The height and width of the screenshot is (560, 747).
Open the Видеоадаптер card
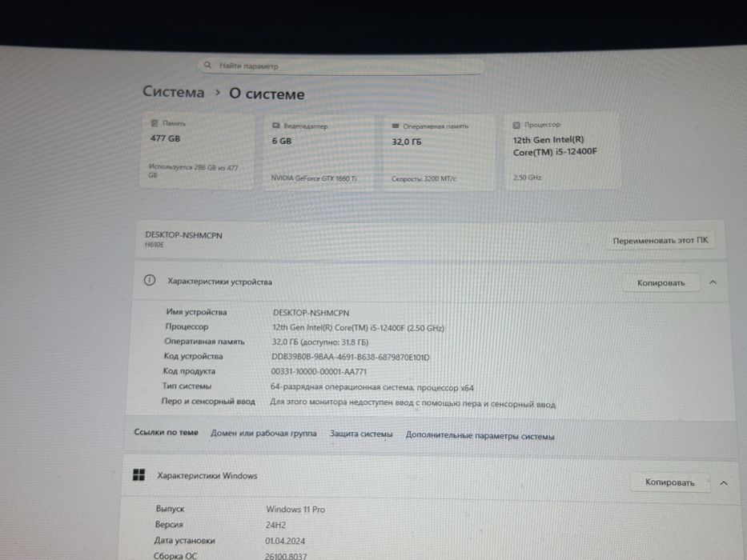(318, 152)
